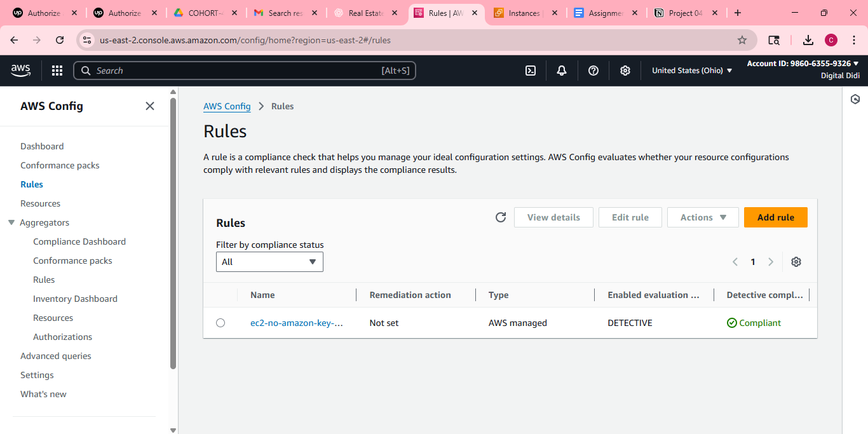
Task: Open Compliance Dashboard under Aggregators
Action: coord(79,241)
